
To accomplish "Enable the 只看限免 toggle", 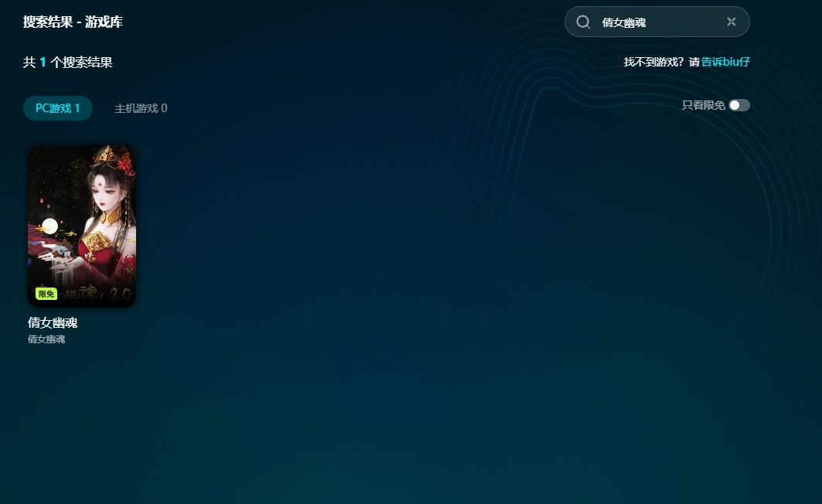I will pyautogui.click(x=739, y=105).
